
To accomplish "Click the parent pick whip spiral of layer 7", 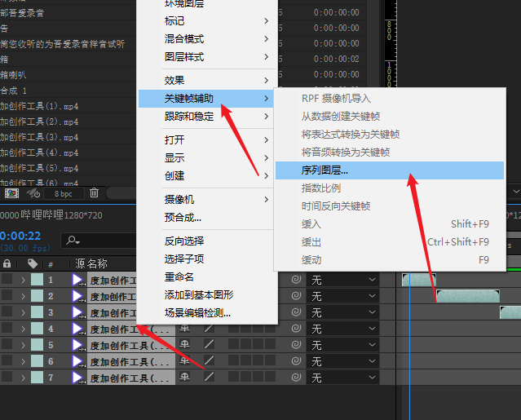I will (296, 377).
